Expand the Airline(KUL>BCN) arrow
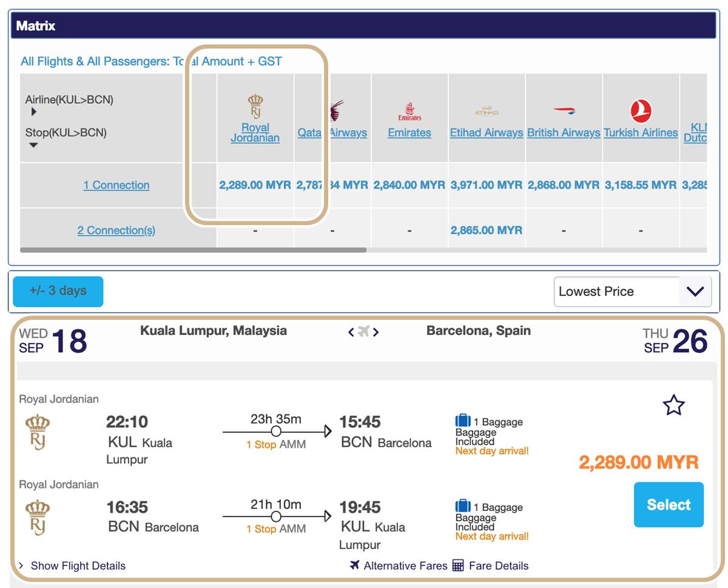The image size is (728, 588). click(x=33, y=112)
